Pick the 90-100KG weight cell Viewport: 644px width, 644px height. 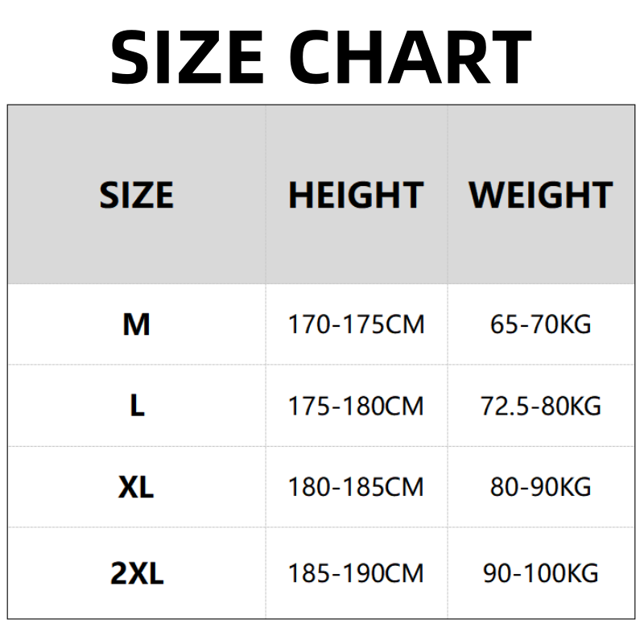pos(541,574)
